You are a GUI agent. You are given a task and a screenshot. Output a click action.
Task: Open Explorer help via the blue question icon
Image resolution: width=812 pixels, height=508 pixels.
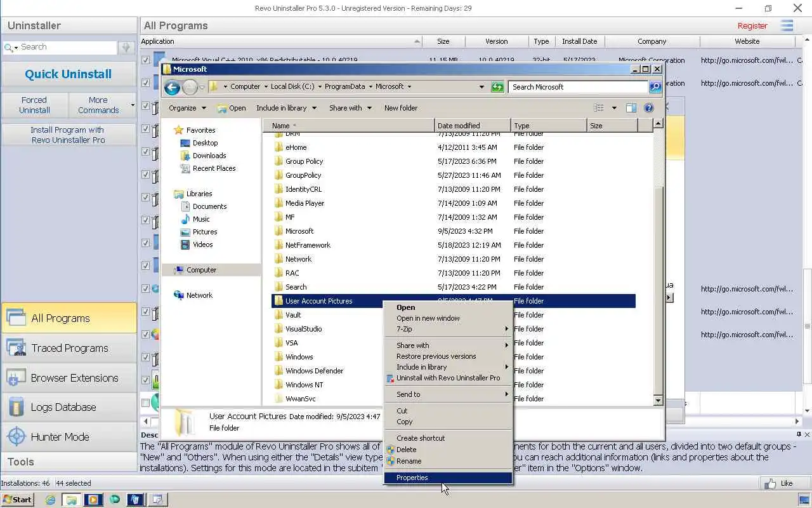(x=649, y=108)
